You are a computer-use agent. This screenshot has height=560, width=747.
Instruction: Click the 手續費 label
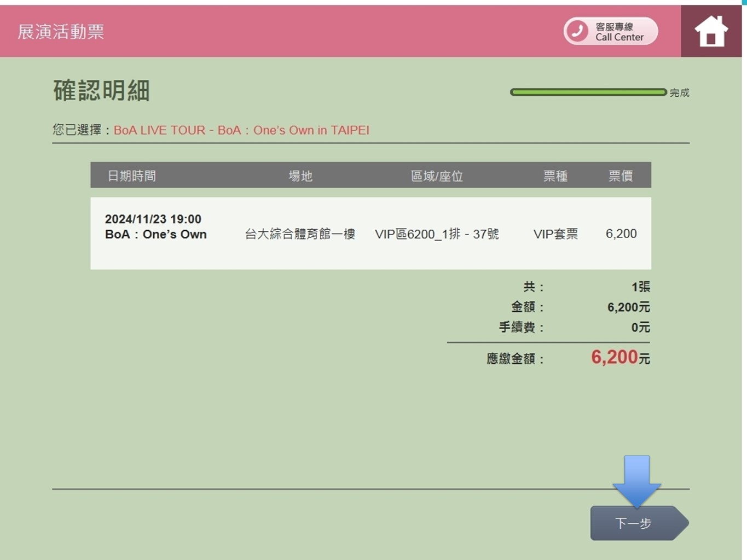pos(522,327)
